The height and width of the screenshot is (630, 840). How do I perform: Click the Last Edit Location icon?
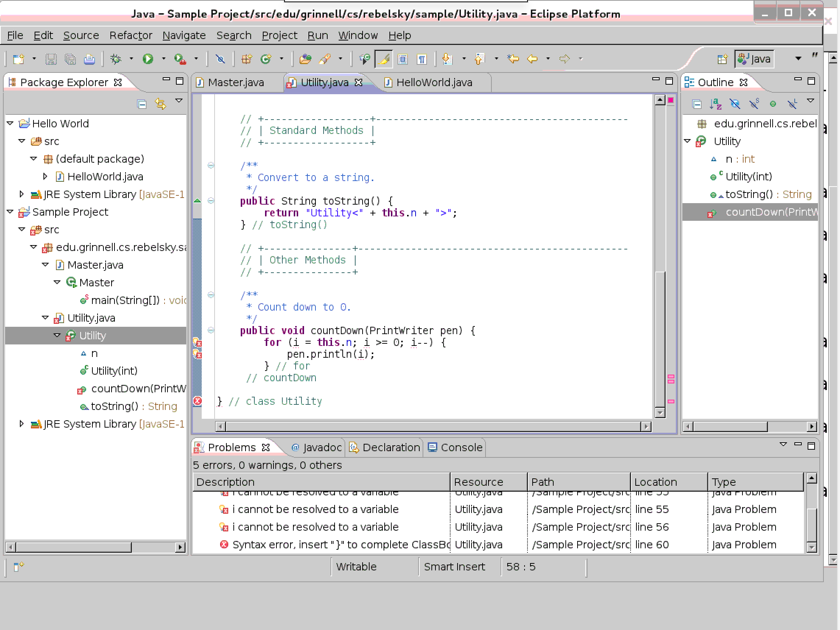[x=513, y=59]
